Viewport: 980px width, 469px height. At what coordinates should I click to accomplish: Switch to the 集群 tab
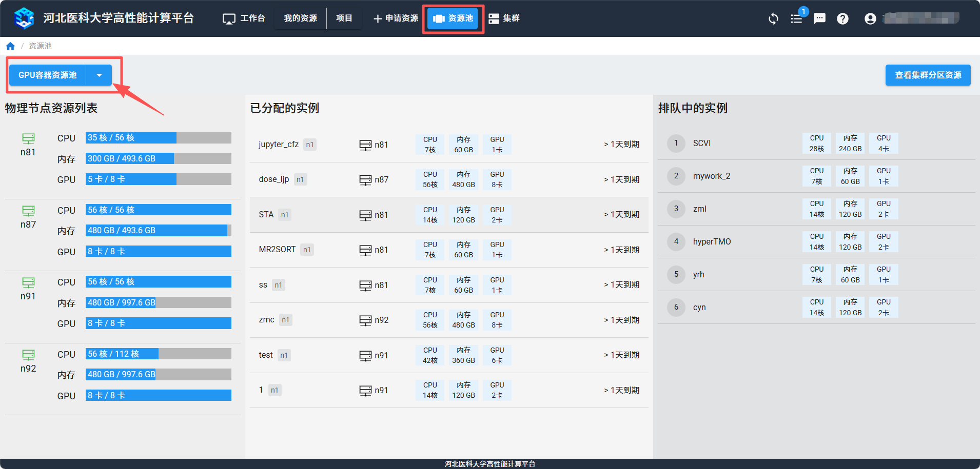(504, 18)
